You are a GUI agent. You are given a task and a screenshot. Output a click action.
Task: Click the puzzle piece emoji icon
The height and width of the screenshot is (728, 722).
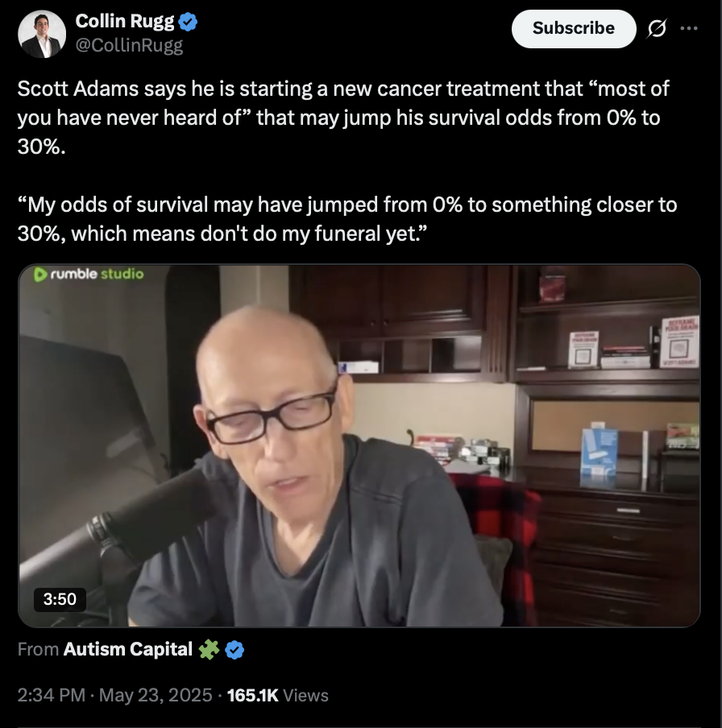tap(209, 650)
